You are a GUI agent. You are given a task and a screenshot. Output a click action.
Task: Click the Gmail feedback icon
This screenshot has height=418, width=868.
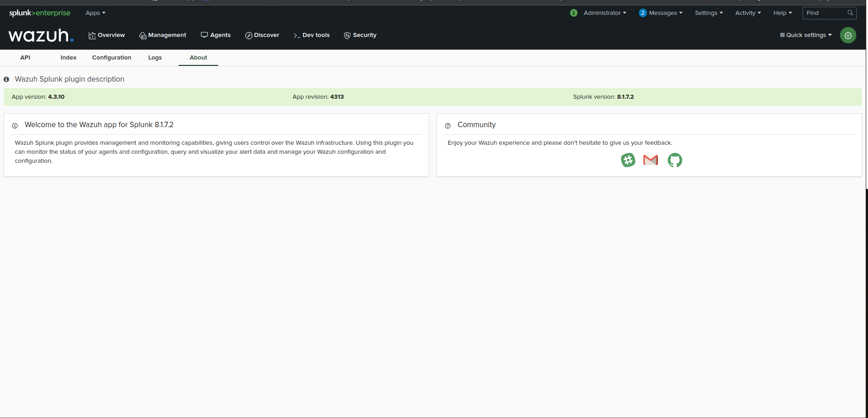[651, 160]
